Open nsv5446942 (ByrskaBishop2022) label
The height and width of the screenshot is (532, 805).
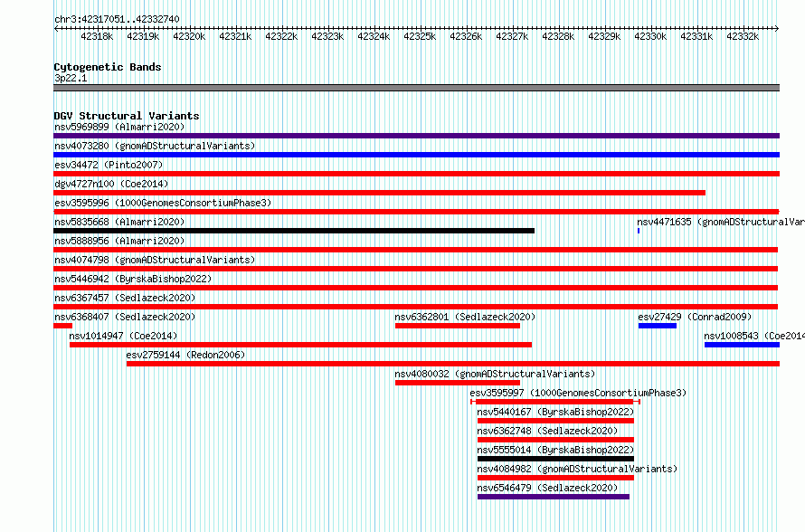pos(133,279)
